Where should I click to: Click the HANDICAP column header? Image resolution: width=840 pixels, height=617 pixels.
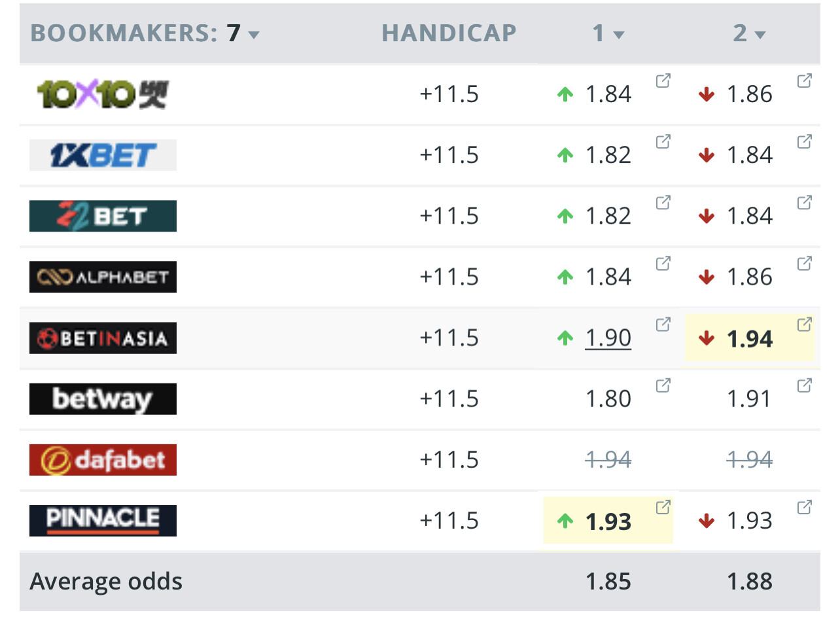449,33
